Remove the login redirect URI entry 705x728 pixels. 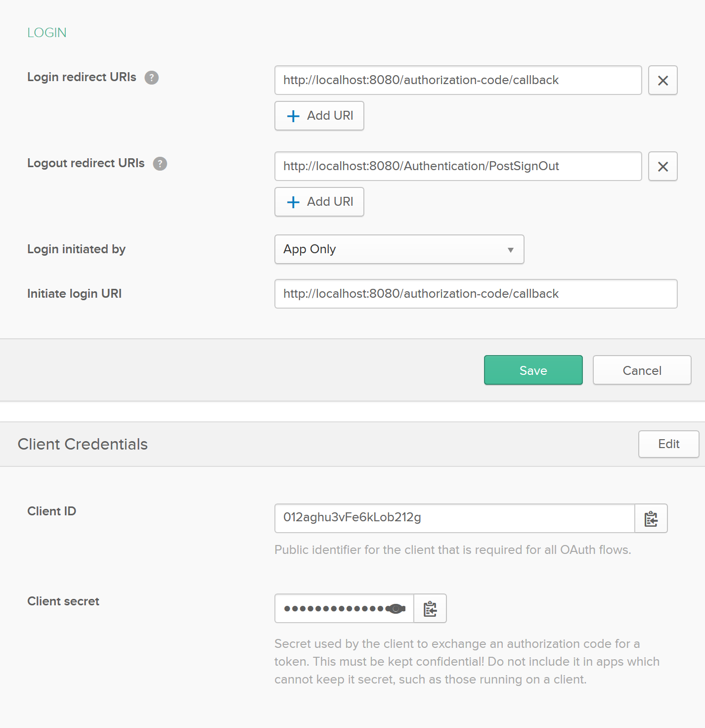(662, 80)
